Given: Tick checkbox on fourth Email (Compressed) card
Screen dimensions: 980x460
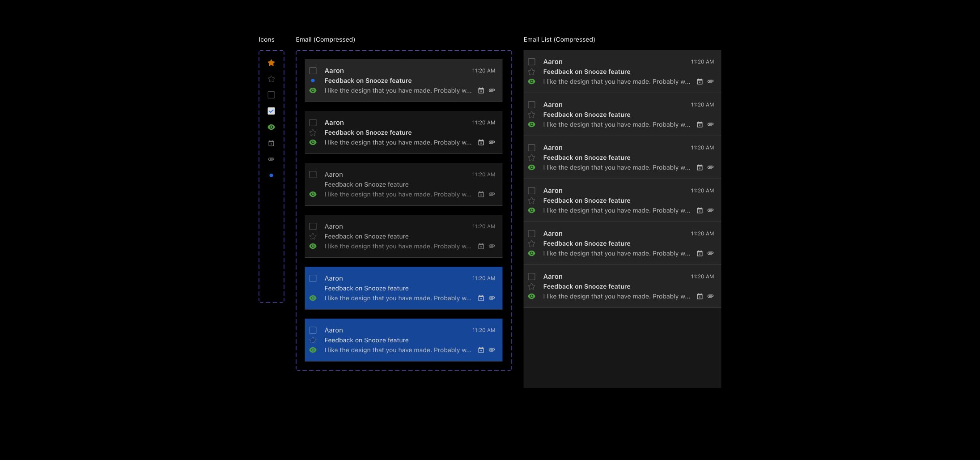Looking at the screenshot, I should point(313,226).
